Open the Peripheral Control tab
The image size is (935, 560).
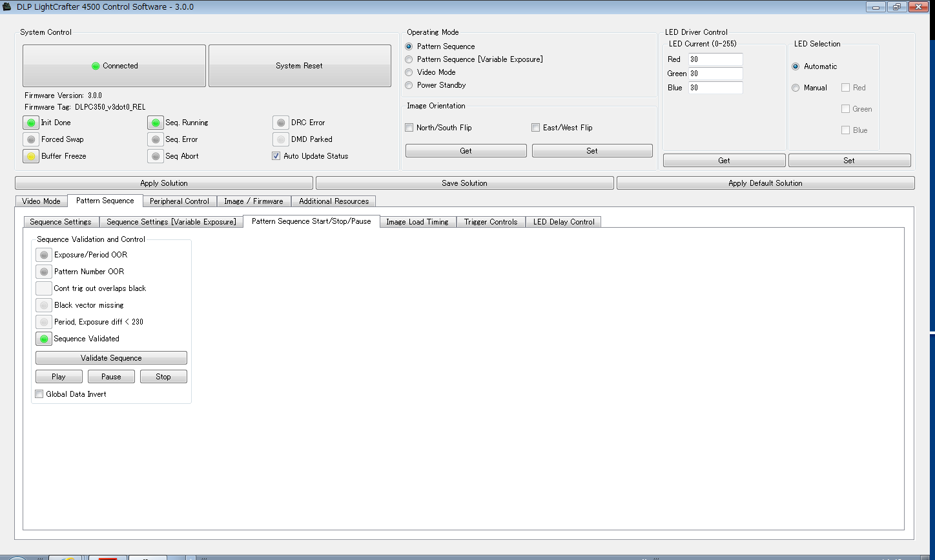pyautogui.click(x=180, y=201)
